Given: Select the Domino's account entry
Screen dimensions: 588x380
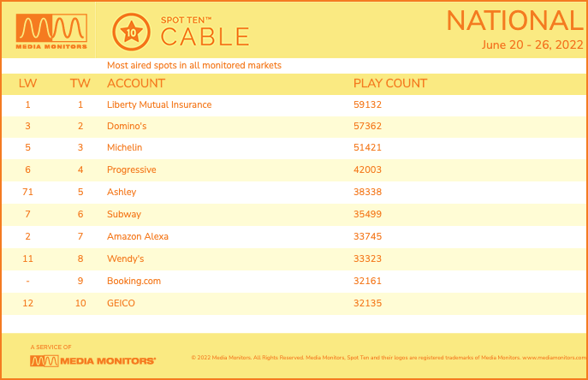Looking at the screenshot, I should click(x=127, y=126).
